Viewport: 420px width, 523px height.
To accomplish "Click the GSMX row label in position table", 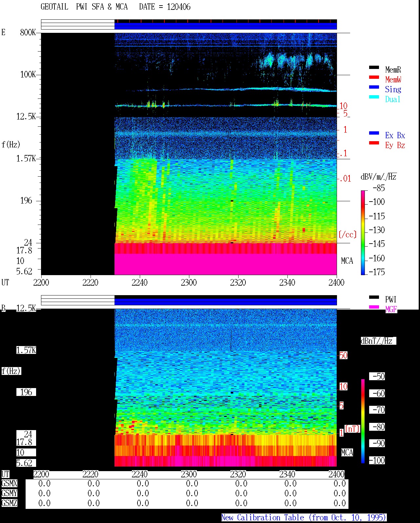I will tap(9, 484).
